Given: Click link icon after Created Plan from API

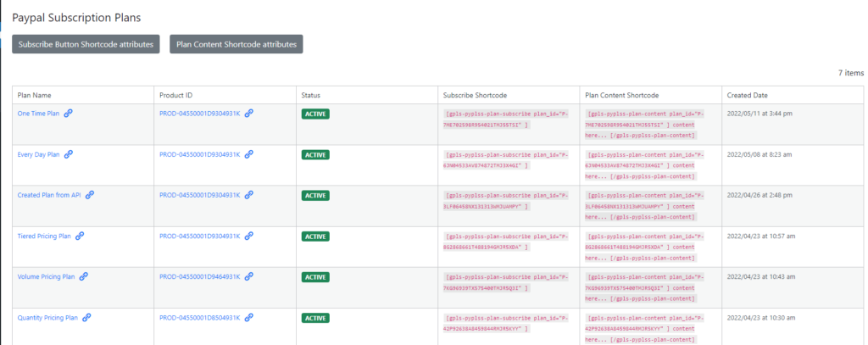Looking at the screenshot, I should [90, 195].
